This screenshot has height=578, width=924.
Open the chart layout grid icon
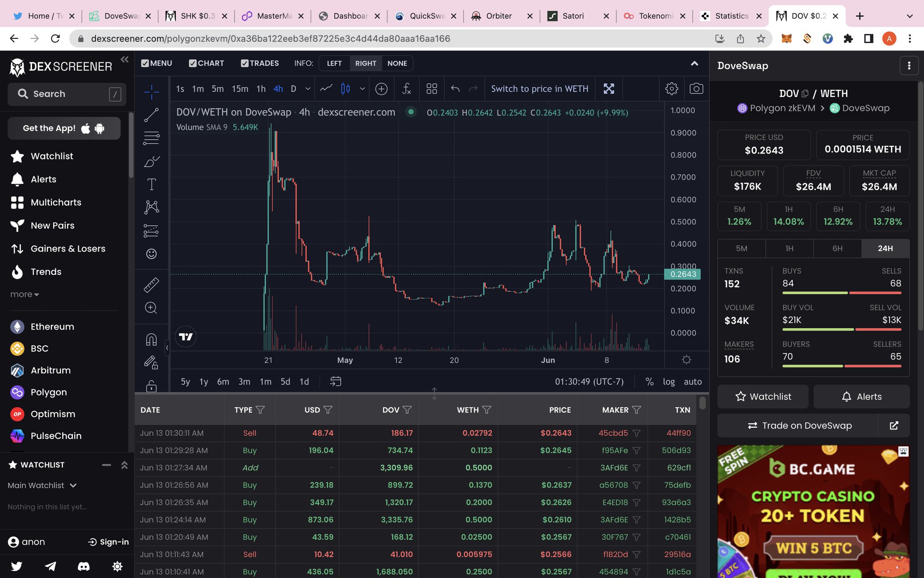[432, 89]
